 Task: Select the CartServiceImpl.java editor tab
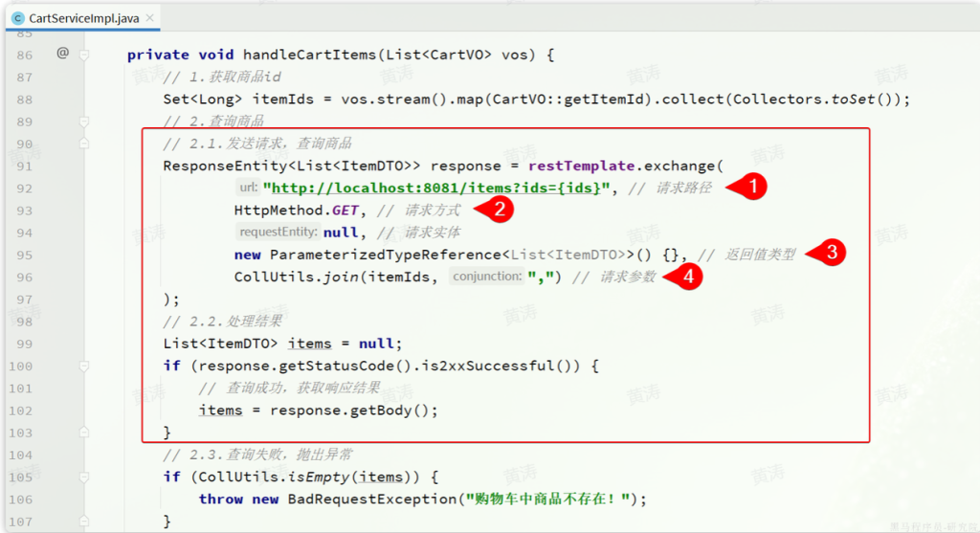click(85, 16)
